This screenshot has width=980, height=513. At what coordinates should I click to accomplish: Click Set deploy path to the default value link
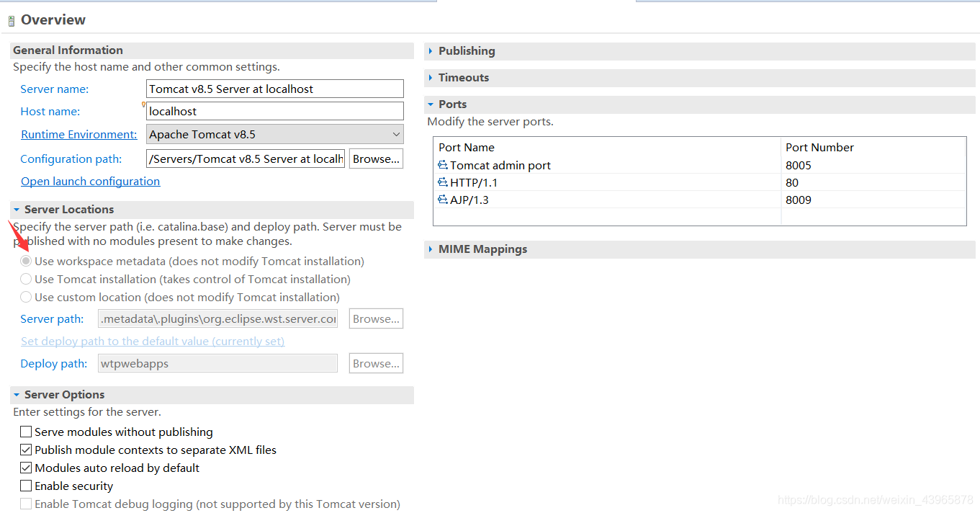tap(153, 341)
